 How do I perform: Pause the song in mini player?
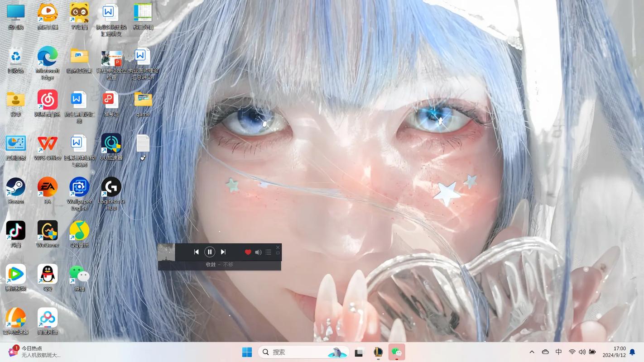pyautogui.click(x=209, y=252)
